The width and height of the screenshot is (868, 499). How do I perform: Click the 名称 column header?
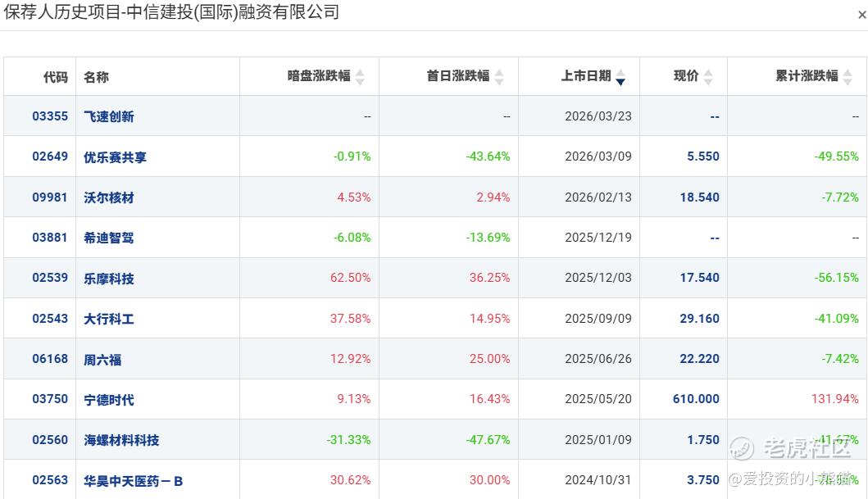click(x=96, y=77)
